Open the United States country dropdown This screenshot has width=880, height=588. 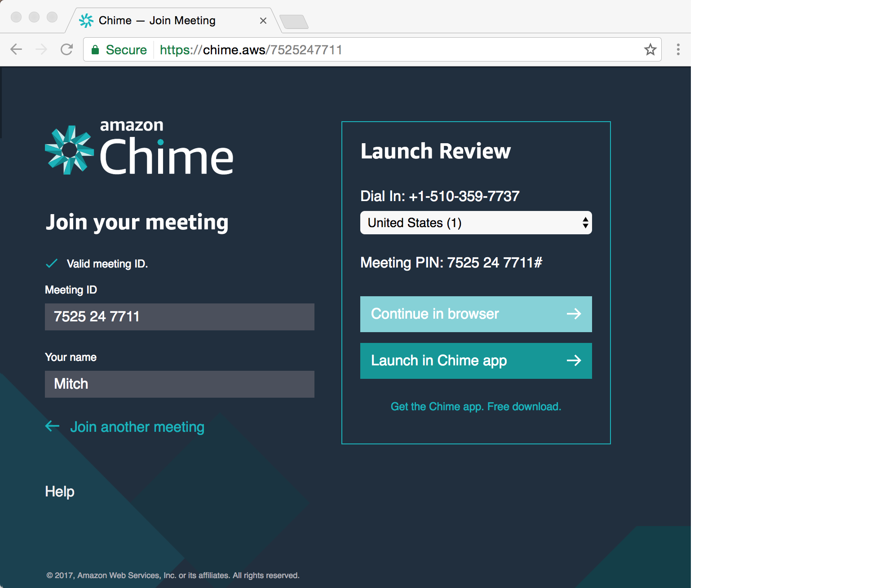coord(476,223)
